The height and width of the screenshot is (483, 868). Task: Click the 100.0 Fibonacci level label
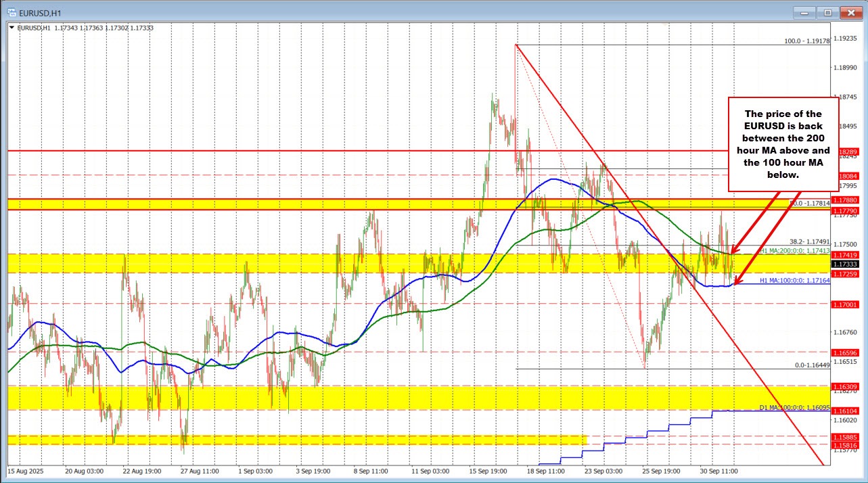(x=806, y=41)
